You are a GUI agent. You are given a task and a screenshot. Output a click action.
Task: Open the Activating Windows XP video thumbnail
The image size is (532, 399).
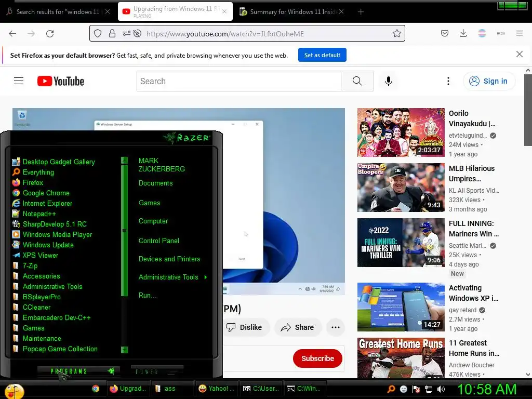click(401, 307)
